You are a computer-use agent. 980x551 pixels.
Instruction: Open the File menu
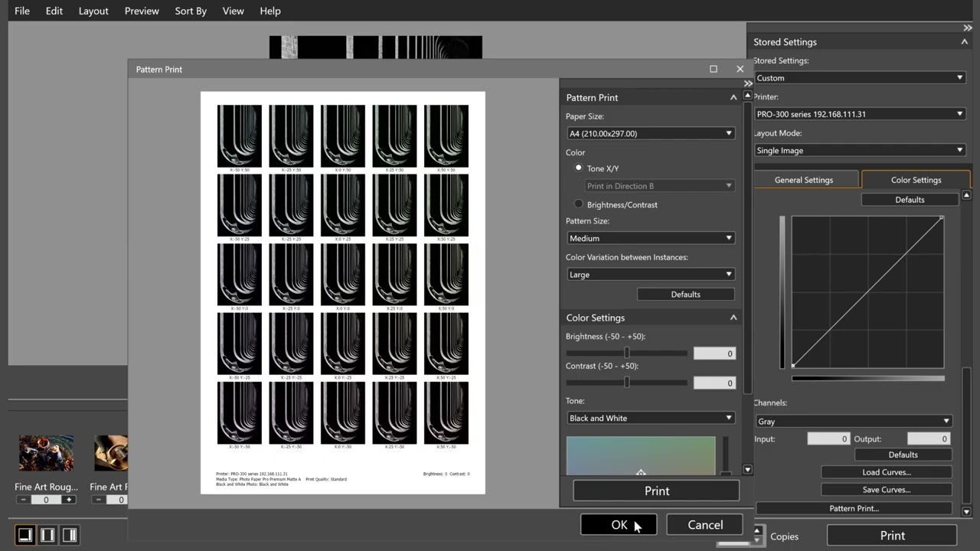22,11
